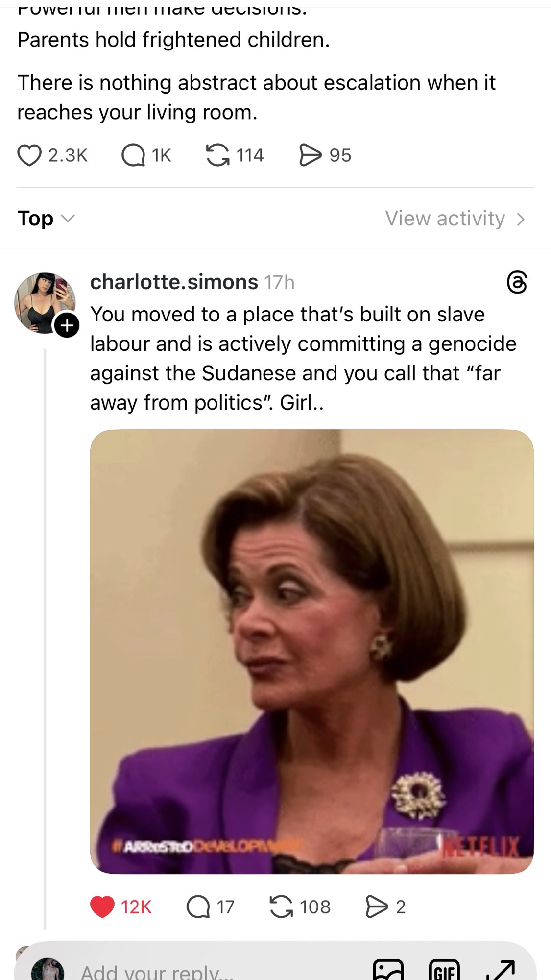The height and width of the screenshot is (980, 551).
Task: Open charlotte.simons profile picture
Action: pyautogui.click(x=45, y=303)
